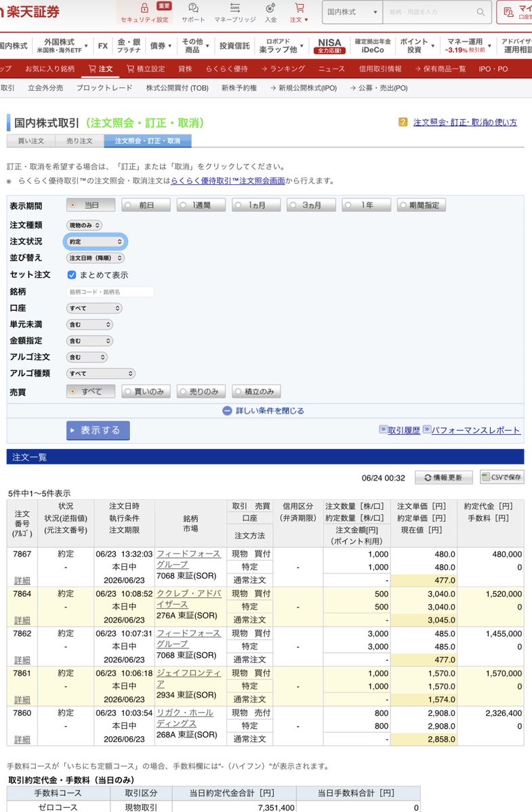The image size is (532, 812).
Task: Click the 表示する button
Action: coord(98,430)
